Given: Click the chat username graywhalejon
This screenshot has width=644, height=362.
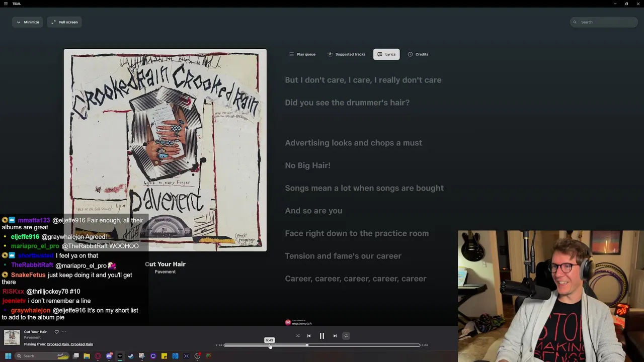Looking at the screenshot, I should pyautogui.click(x=31, y=310).
